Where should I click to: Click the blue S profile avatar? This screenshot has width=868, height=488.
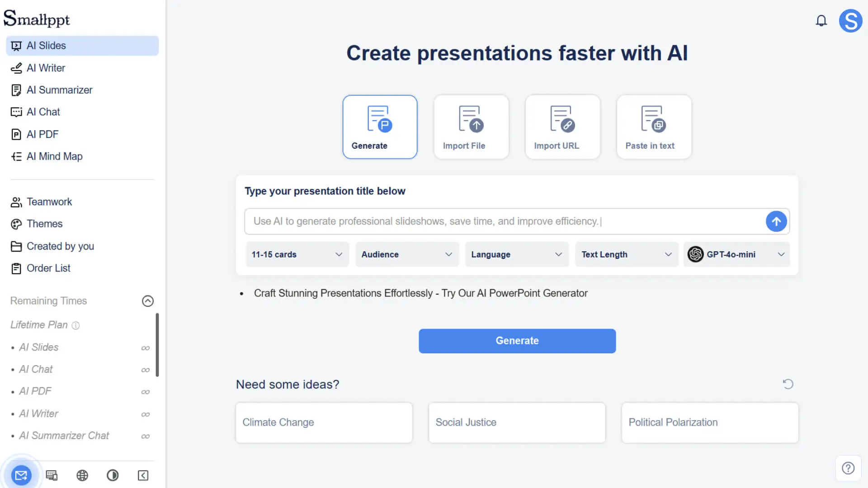pos(850,21)
